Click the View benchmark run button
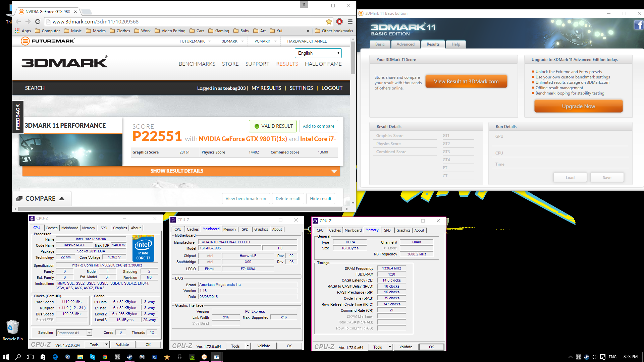This screenshot has height=362, width=644. pos(246,198)
